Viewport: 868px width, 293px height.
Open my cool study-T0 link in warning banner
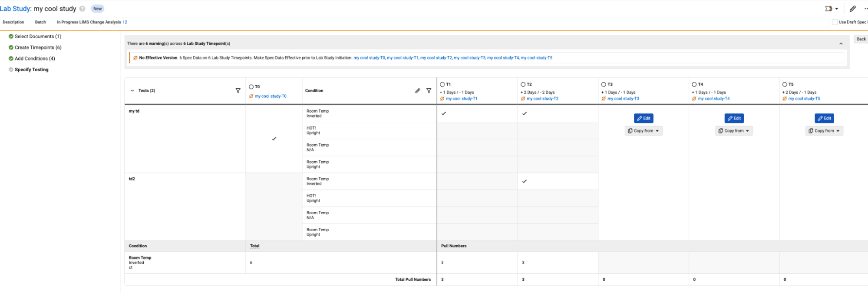pos(369,58)
